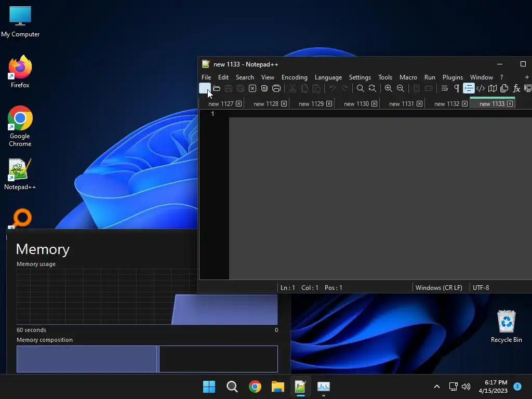This screenshot has width=532, height=399.
Task: Click the Close document toolbar icon
Action: tap(252, 88)
